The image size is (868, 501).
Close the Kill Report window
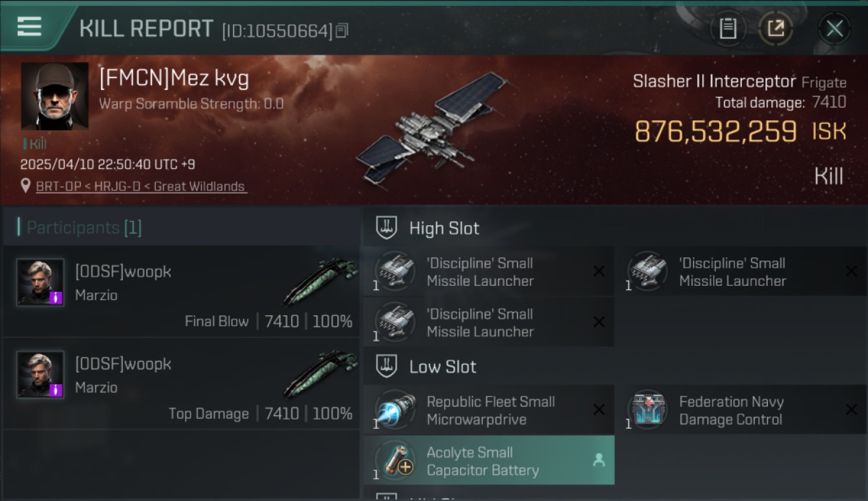pos(834,28)
